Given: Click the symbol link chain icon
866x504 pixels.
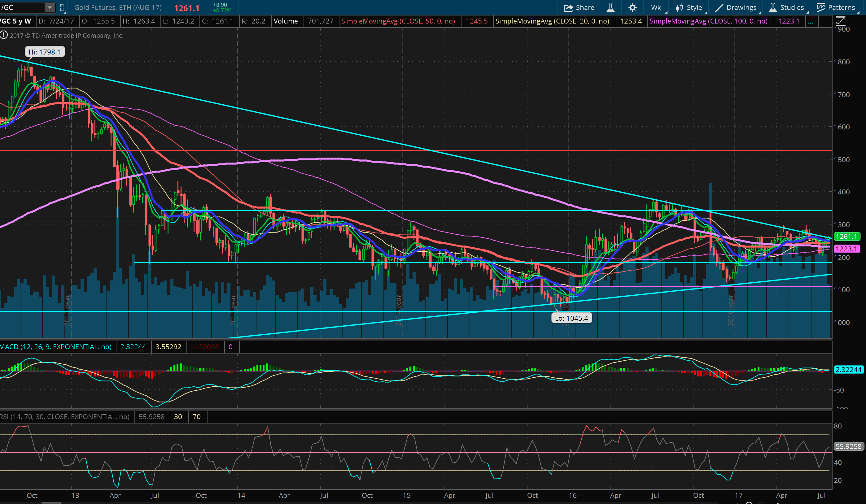Looking at the screenshot, I should click(x=62, y=7).
